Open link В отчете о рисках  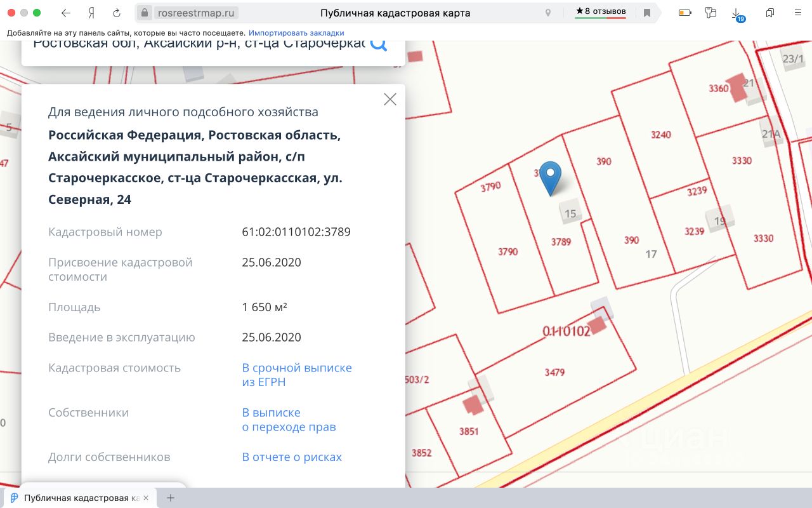click(x=292, y=457)
